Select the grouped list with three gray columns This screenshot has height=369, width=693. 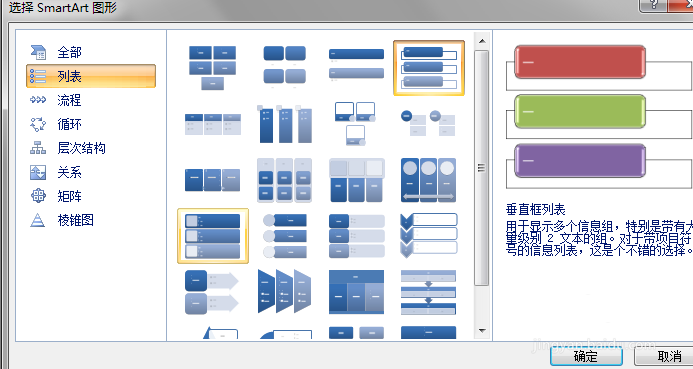pos(285,180)
